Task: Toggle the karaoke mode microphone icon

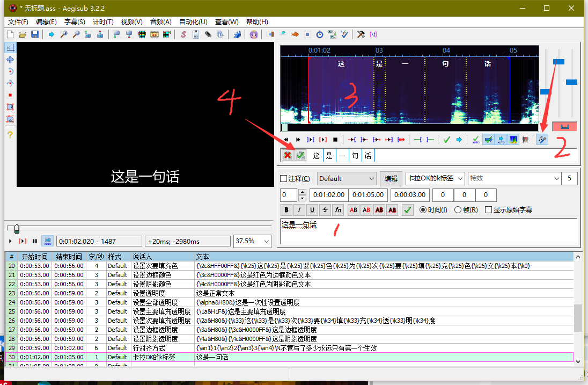Action: 542,140
